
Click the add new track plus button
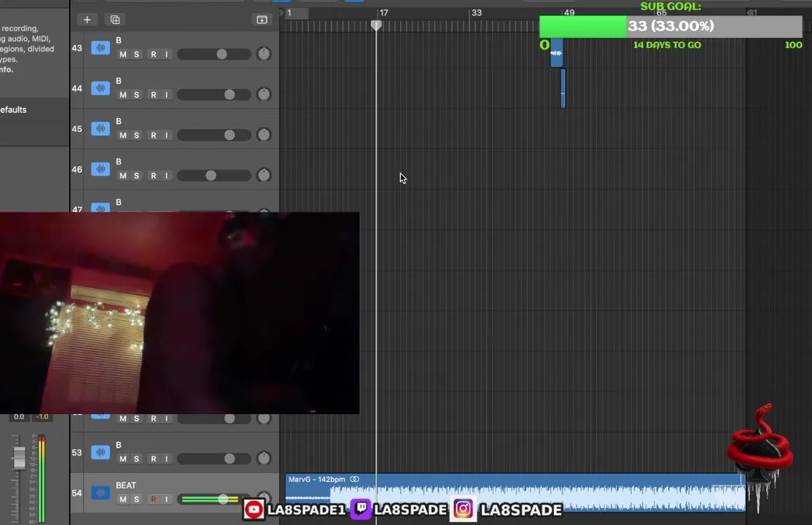click(x=87, y=20)
